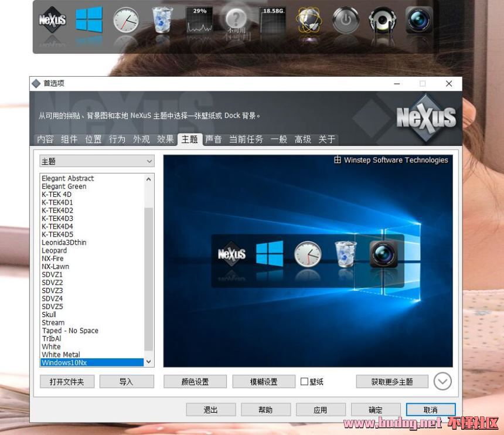Click the analog clock icon in the dock
The image size is (504, 435).
[x=125, y=21]
